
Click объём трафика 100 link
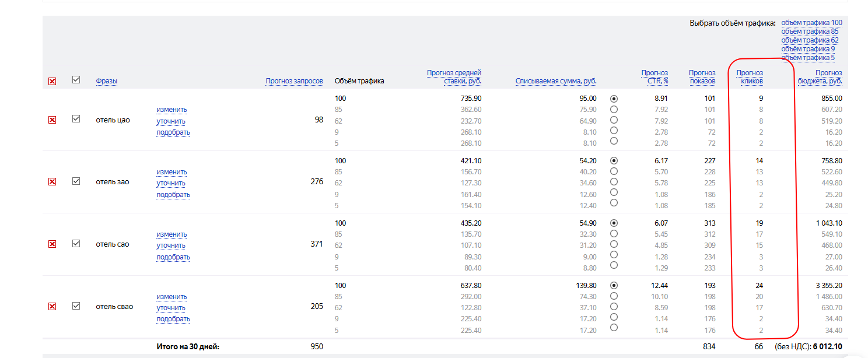coord(811,23)
